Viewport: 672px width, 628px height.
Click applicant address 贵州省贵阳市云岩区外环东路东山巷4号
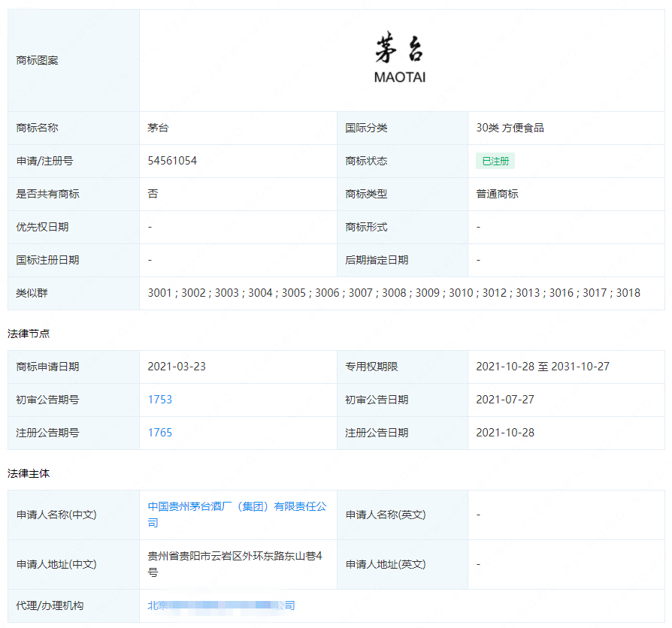[x=235, y=564]
